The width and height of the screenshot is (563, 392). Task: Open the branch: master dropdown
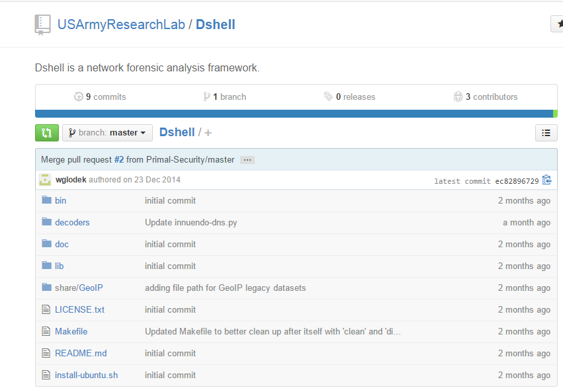[107, 133]
